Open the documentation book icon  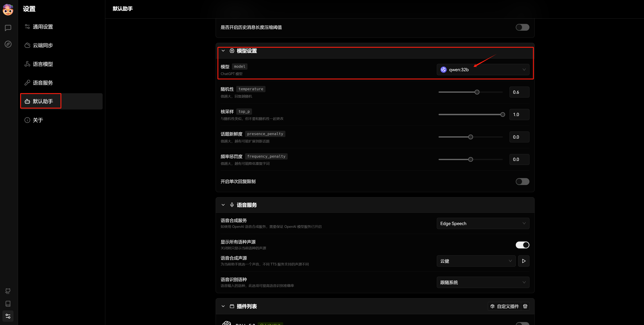tap(8, 304)
